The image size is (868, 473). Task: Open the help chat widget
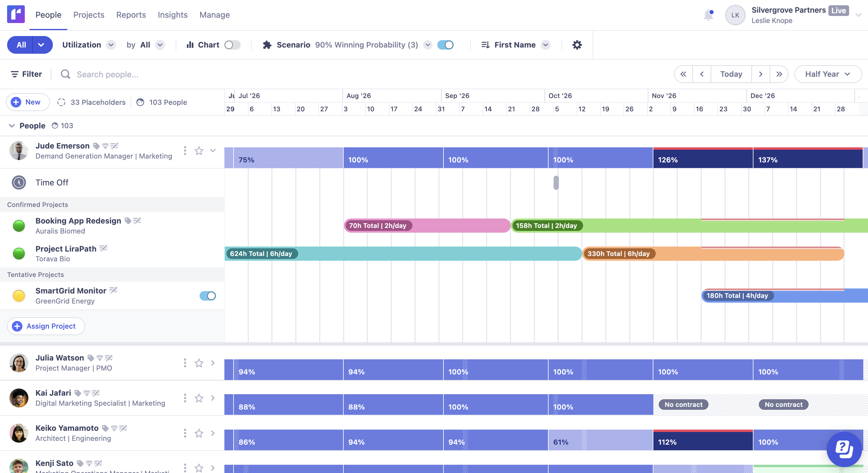(844, 449)
